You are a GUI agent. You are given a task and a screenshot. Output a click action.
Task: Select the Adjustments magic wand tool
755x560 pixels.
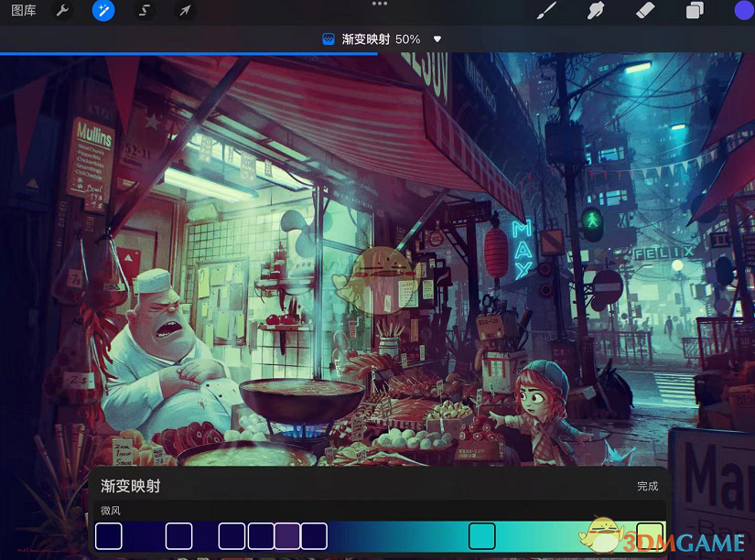(x=103, y=12)
